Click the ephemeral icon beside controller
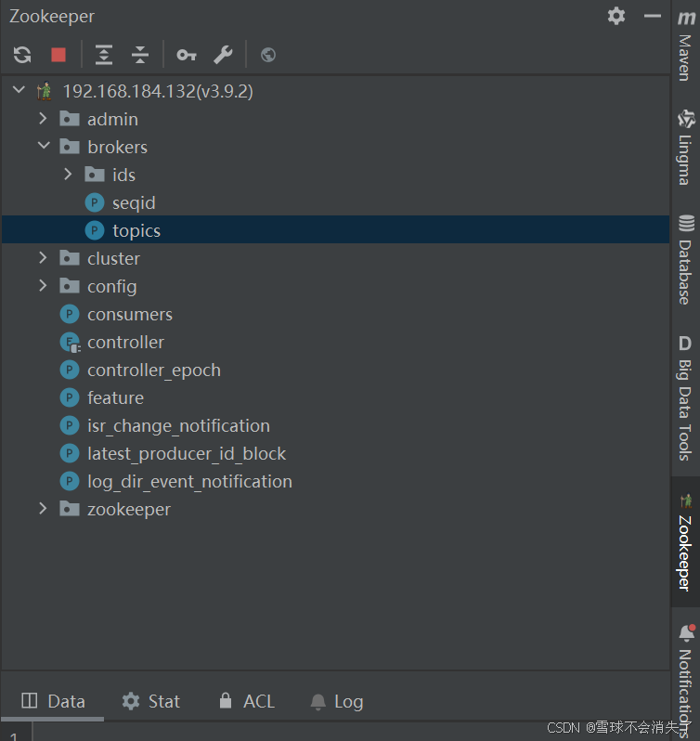The width and height of the screenshot is (700, 741). click(70, 342)
